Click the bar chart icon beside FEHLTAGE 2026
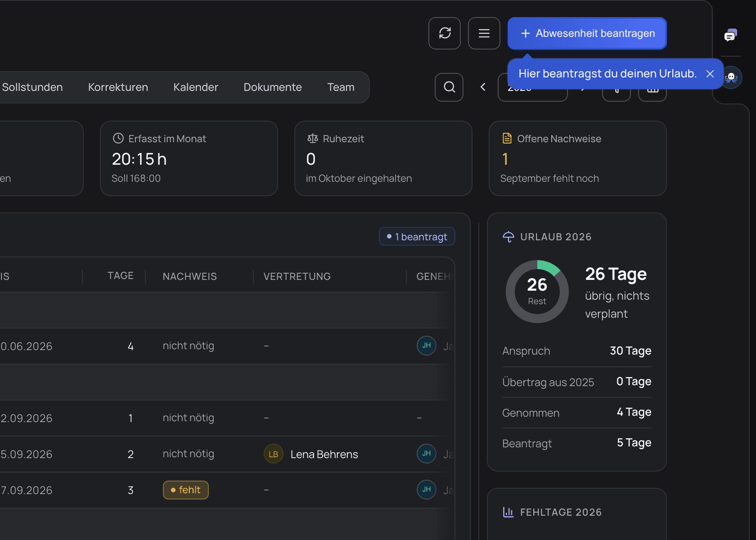Image resolution: width=756 pixels, height=540 pixels. coord(508,512)
